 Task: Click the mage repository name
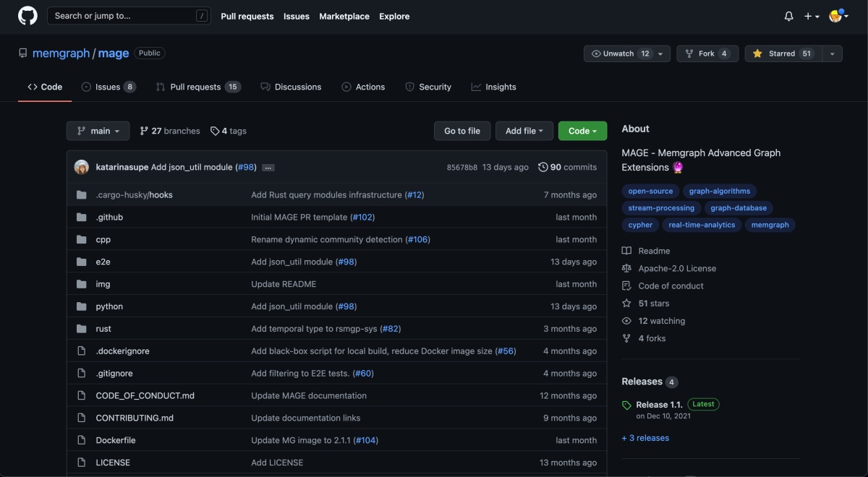tap(114, 53)
